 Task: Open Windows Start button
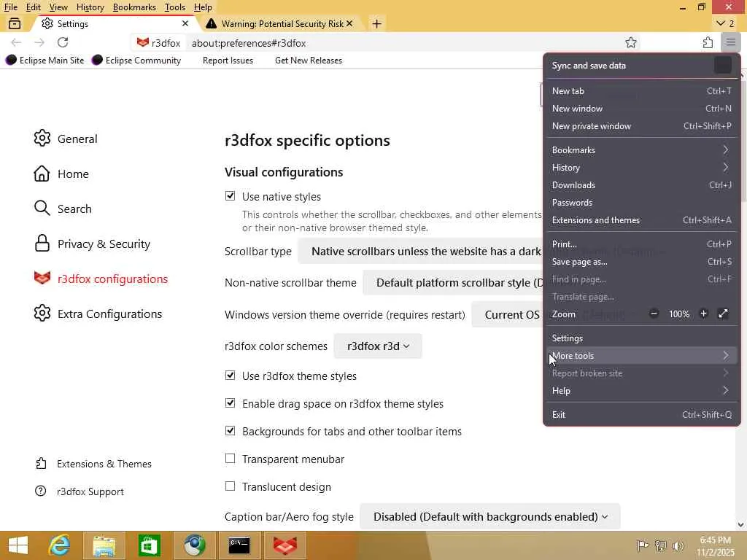tap(18, 545)
